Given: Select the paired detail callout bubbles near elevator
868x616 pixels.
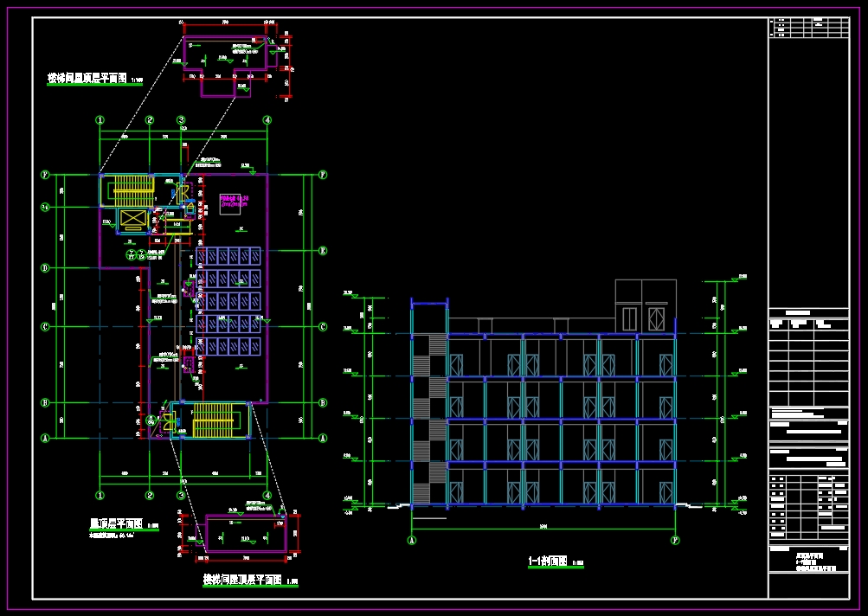Looking at the screenshot, I should (136, 255).
